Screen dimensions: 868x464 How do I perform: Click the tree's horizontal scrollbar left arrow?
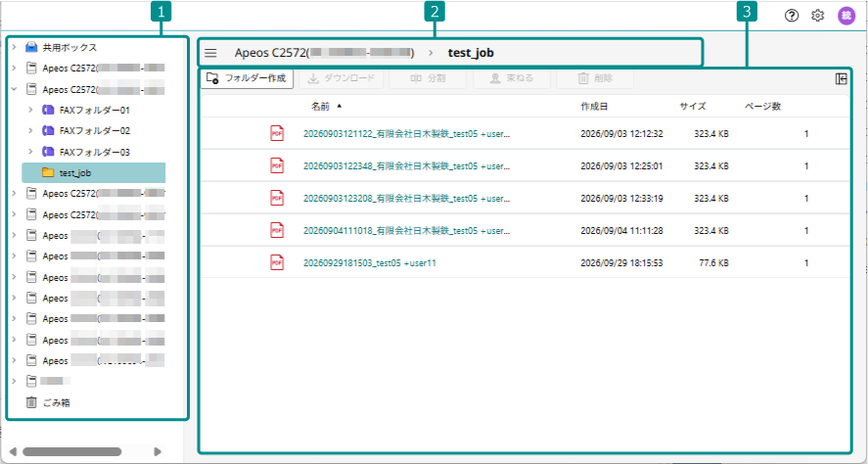coord(14,452)
